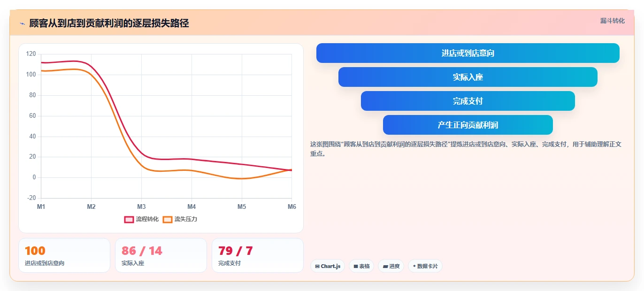The image size is (644, 291).
Task: Click the M3 axis label
Action: [x=141, y=207]
